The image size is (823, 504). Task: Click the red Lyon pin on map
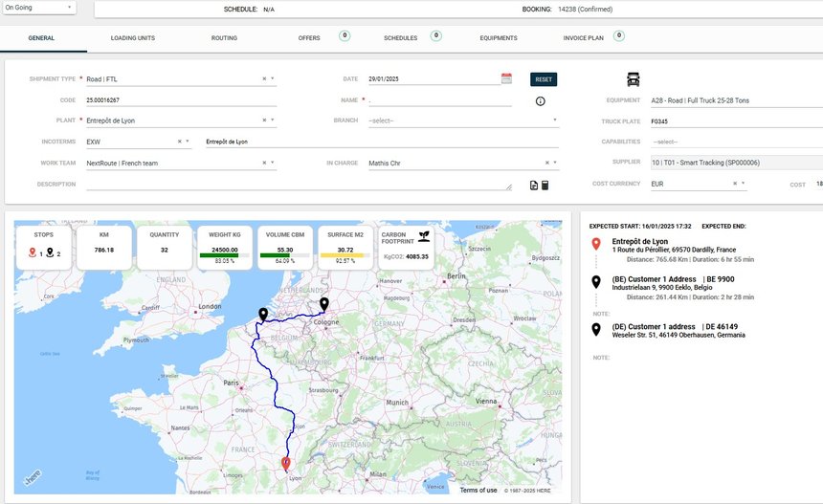pyautogui.click(x=285, y=464)
